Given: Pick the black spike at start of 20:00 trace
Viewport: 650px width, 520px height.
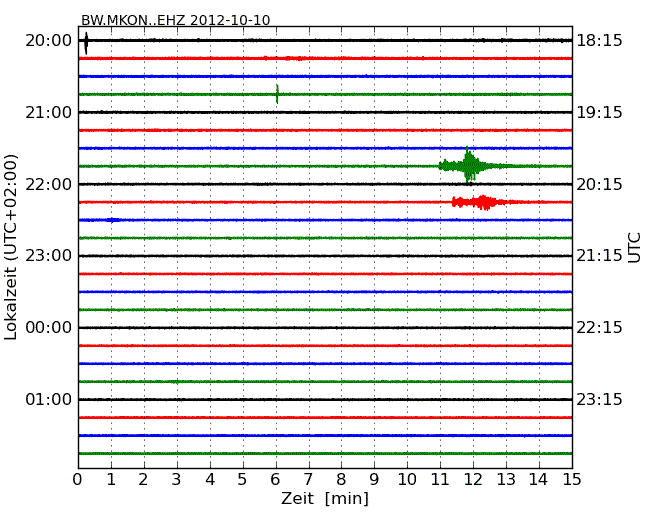Looking at the screenshot, I should [86, 42].
